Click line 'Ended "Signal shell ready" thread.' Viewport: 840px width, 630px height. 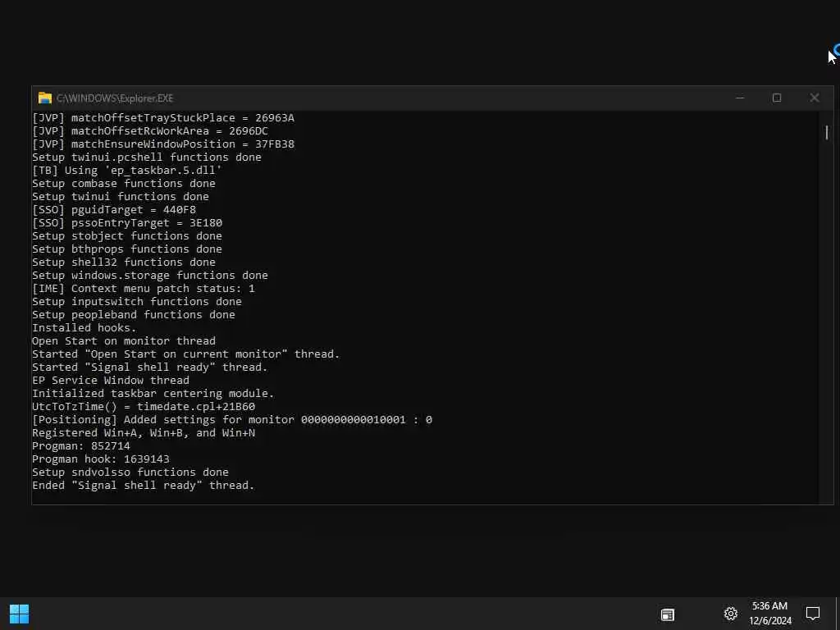(x=143, y=486)
